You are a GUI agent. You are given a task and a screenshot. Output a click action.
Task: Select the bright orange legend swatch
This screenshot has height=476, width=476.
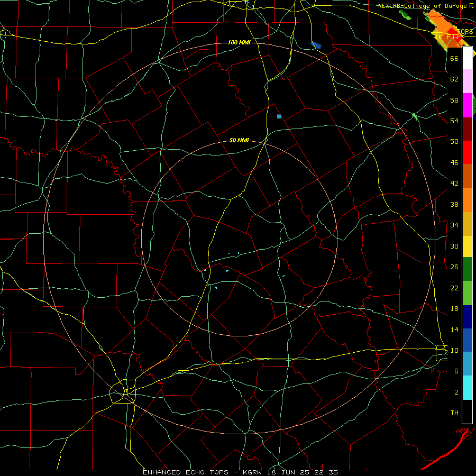(x=467, y=200)
